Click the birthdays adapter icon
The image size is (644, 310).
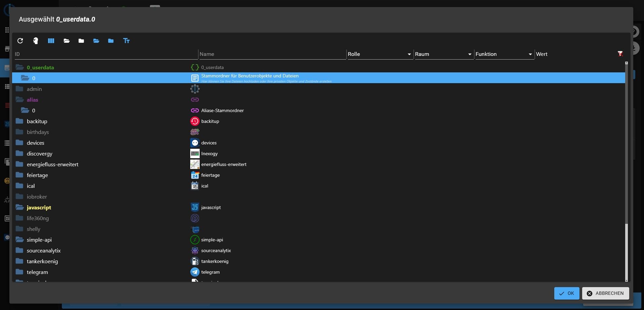tap(195, 132)
